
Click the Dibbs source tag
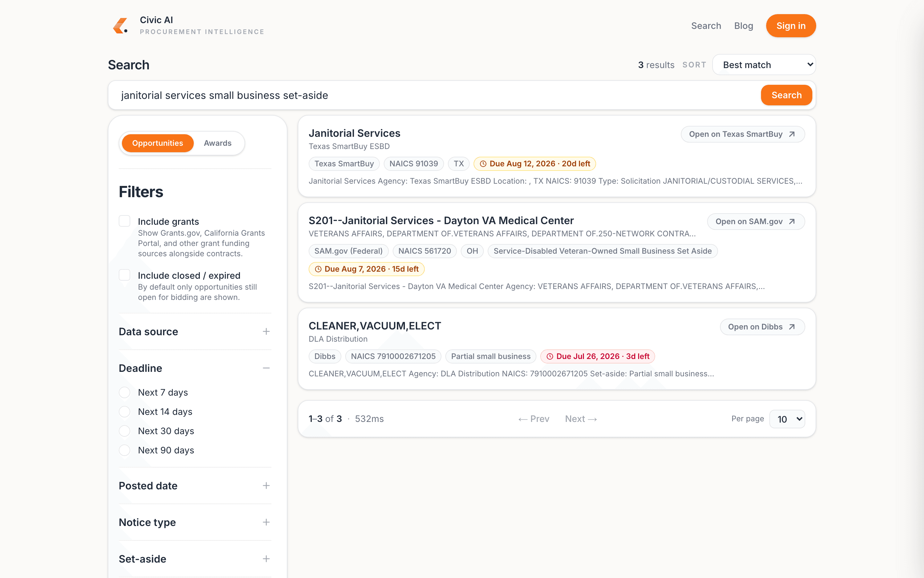click(x=325, y=356)
